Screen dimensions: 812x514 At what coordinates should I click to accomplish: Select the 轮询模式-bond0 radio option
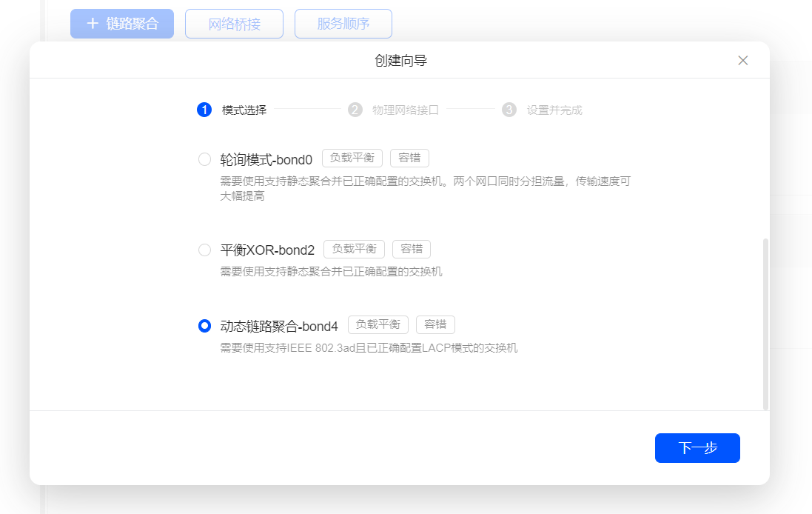(204, 159)
